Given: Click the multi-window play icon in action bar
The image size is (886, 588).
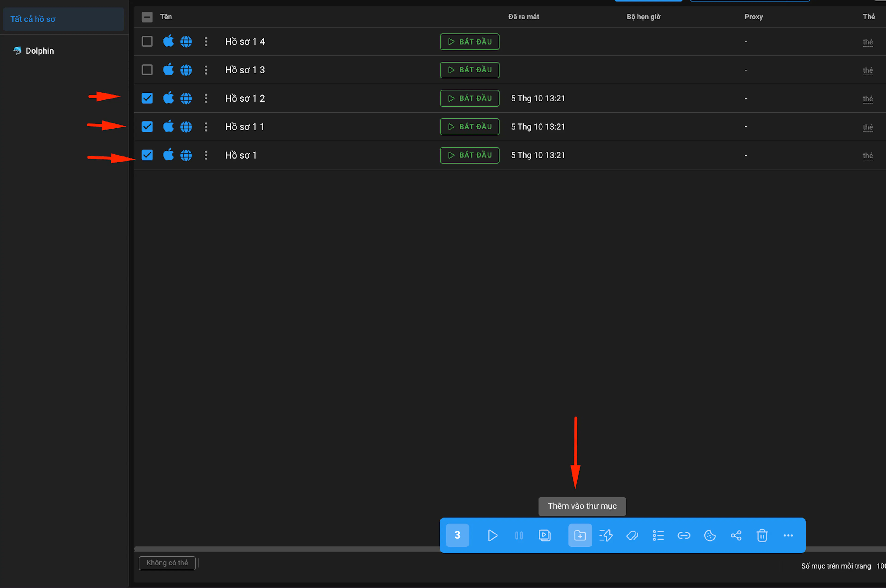Looking at the screenshot, I should click(x=545, y=535).
